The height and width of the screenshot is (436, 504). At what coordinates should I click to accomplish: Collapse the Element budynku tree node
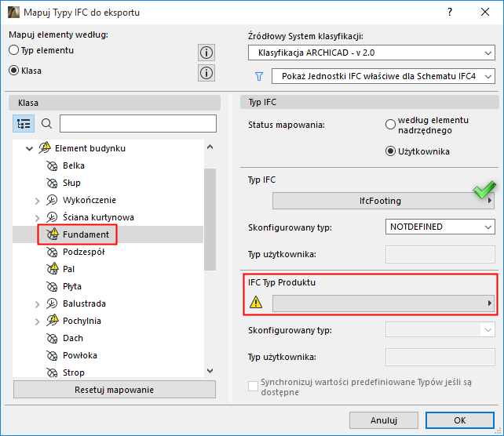[x=30, y=148]
